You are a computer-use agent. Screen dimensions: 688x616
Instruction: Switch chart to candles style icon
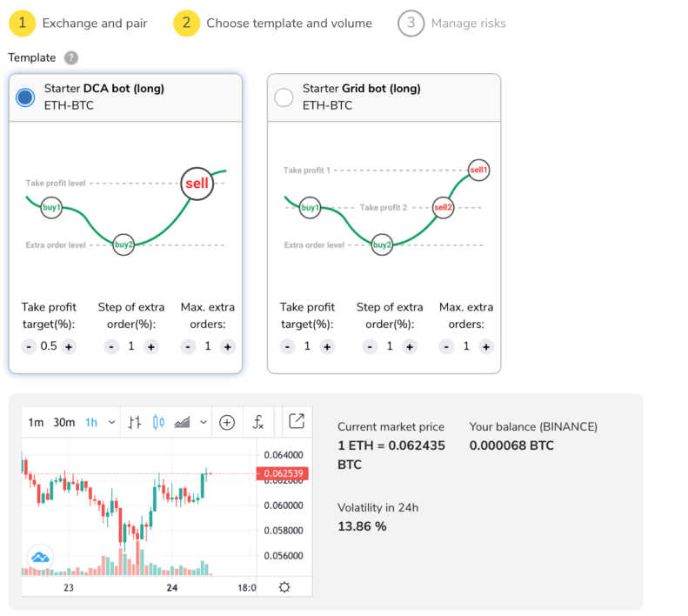(158, 422)
